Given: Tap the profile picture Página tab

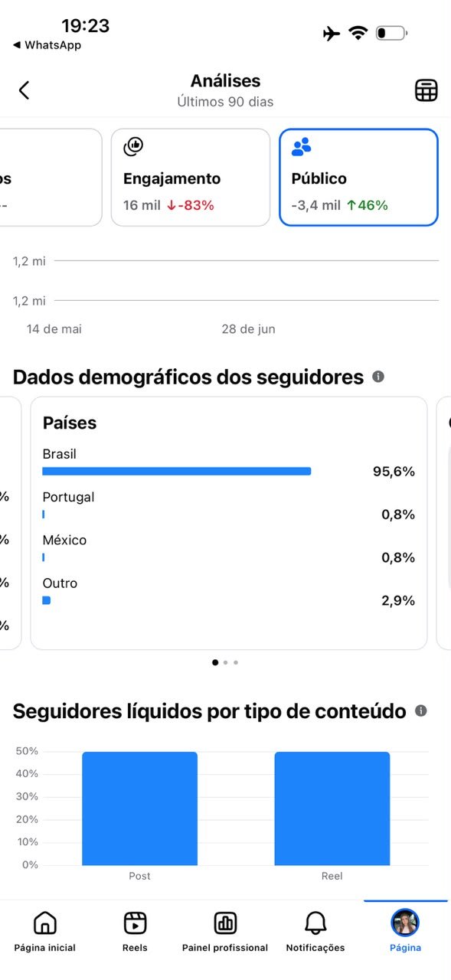Looking at the screenshot, I should [x=405, y=923].
